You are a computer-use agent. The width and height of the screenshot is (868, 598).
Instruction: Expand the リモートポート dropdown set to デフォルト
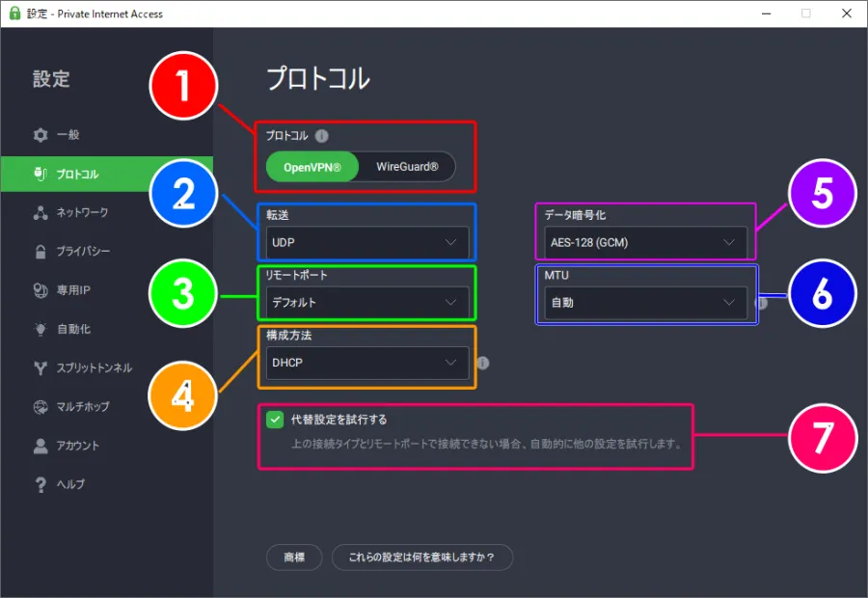(x=367, y=302)
